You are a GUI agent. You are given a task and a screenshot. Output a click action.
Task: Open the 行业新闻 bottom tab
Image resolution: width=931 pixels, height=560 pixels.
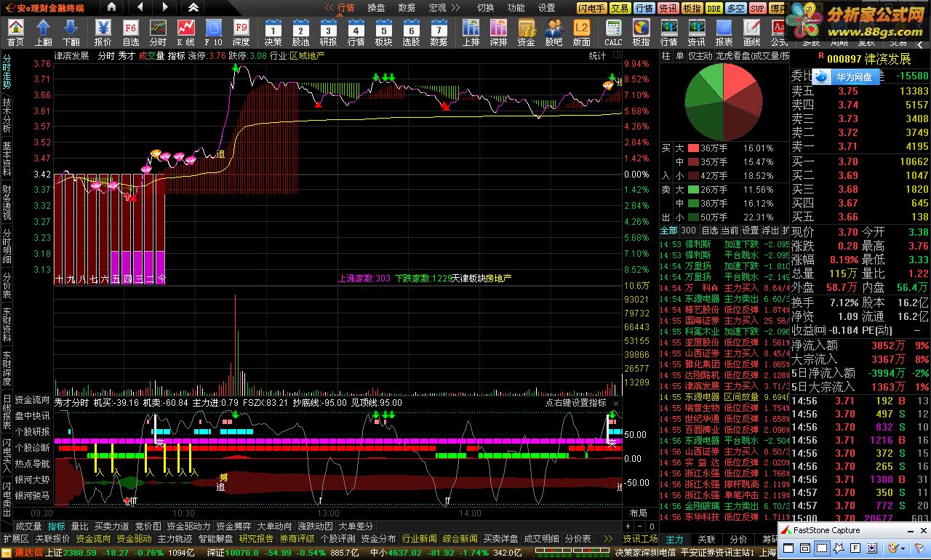pyautogui.click(x=419, y=539)
